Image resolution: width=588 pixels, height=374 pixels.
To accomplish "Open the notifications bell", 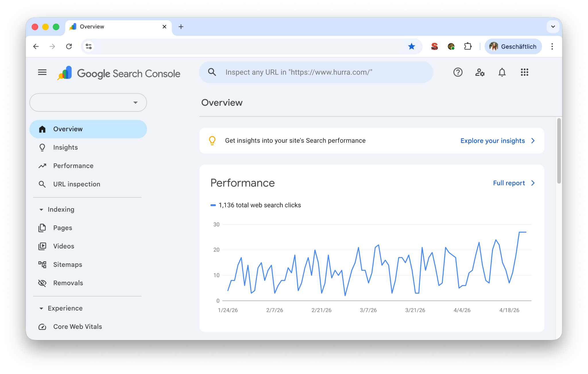I will click(x=502, y=72).
